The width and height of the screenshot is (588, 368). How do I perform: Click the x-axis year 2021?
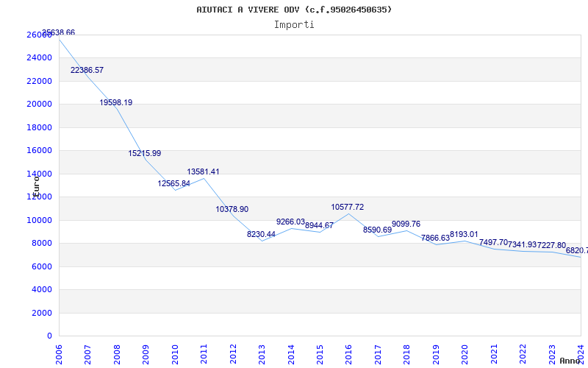[493, 354]
